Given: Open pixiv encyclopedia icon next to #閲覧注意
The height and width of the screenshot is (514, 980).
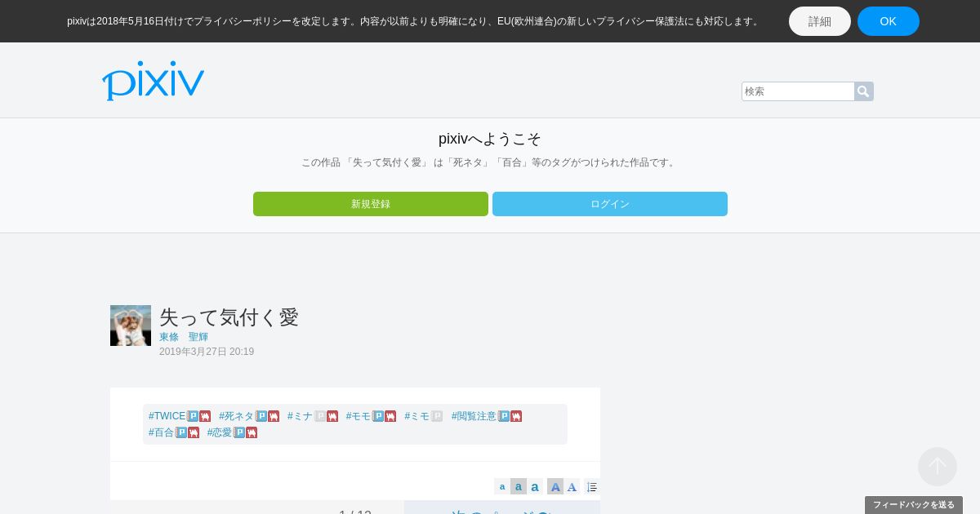Looking at the screenshot, I should click(x=504, y=416).
